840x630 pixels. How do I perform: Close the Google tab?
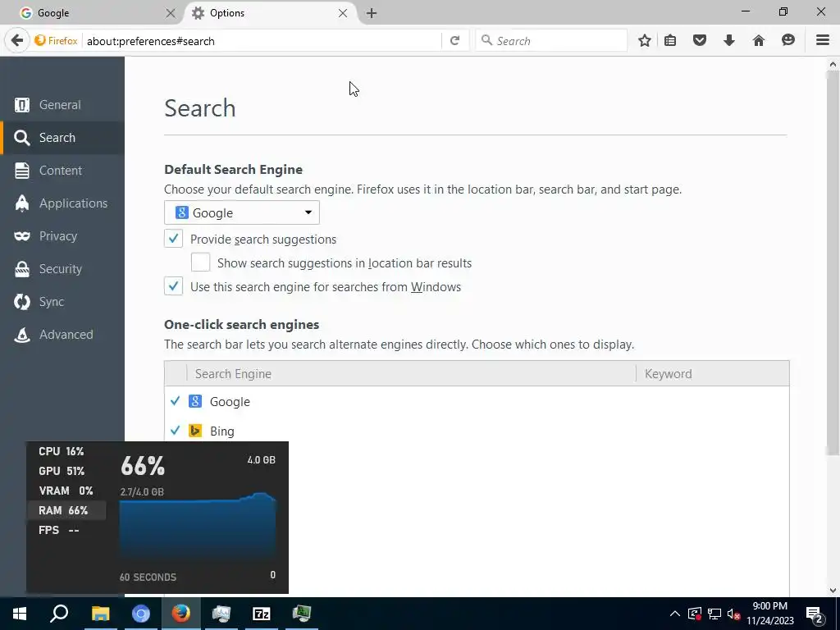click(x=171, y=13)
